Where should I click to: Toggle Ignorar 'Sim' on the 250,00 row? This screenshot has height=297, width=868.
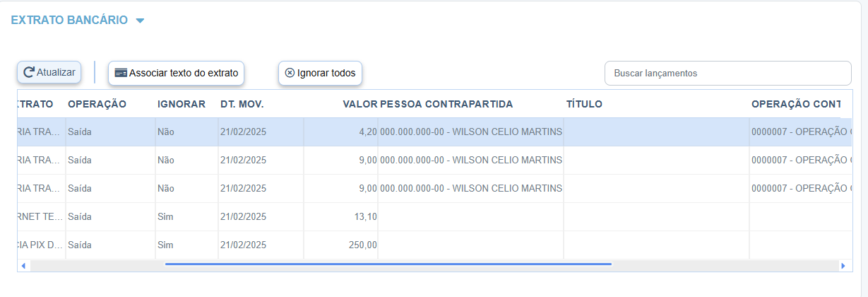pos(165,245)
